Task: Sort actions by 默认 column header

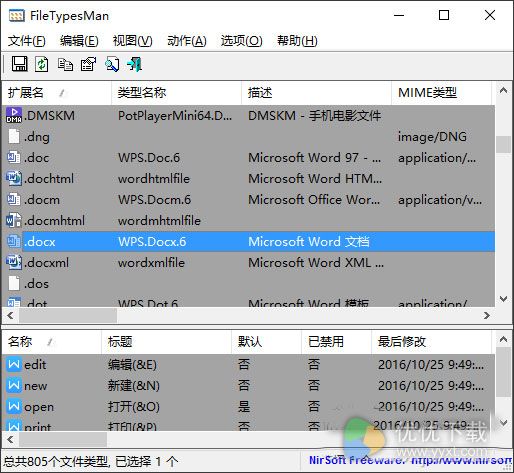Action: 266,342
